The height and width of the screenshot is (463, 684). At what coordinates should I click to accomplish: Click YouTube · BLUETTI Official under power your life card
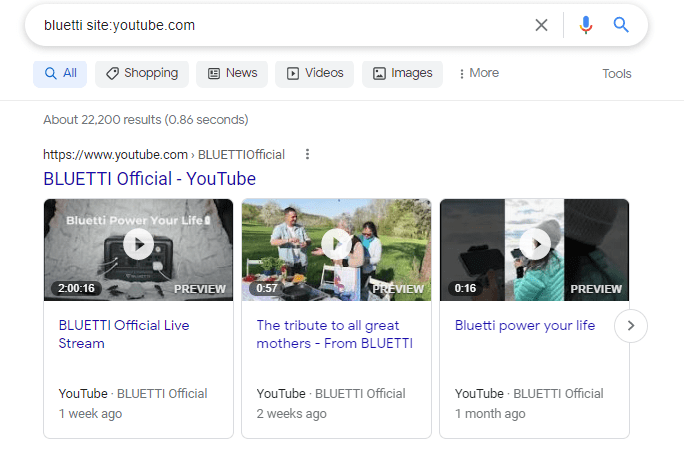pyautogui.click(x=529, y=394)
